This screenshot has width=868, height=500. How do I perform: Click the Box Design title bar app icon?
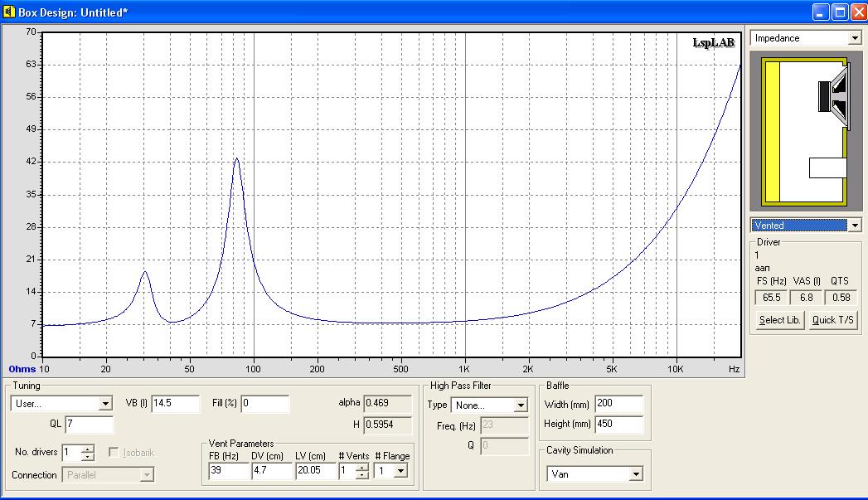[x=9, y=12]
